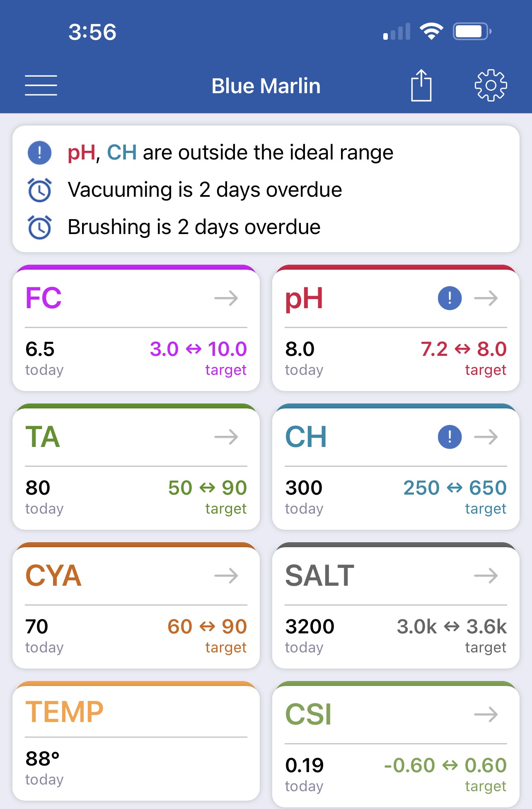The width and height of the screenshot is (532, 809).
Task: Tap the SALT reading 3200
Action: 310,626
